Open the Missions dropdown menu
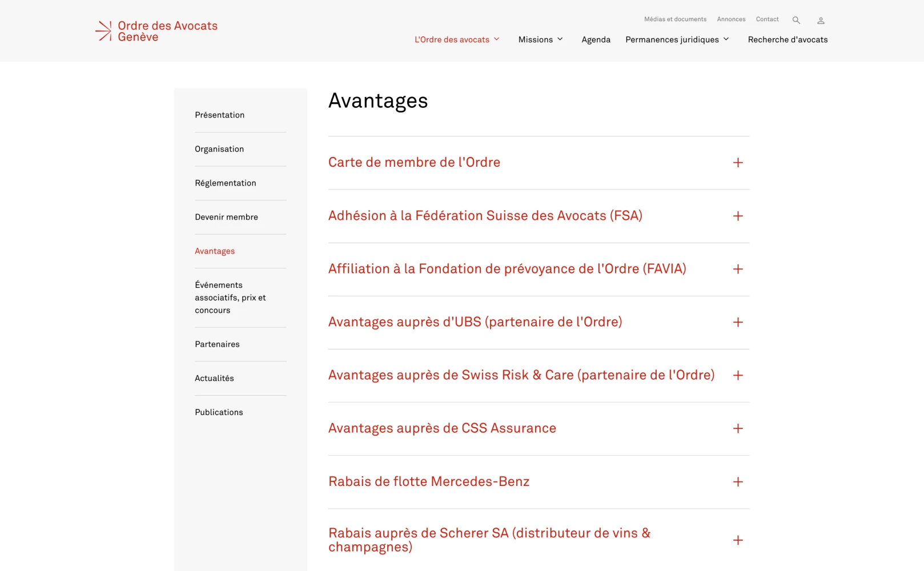Image resolution: width=924 pixels, height=571 pixels. (x=540, y=39)
